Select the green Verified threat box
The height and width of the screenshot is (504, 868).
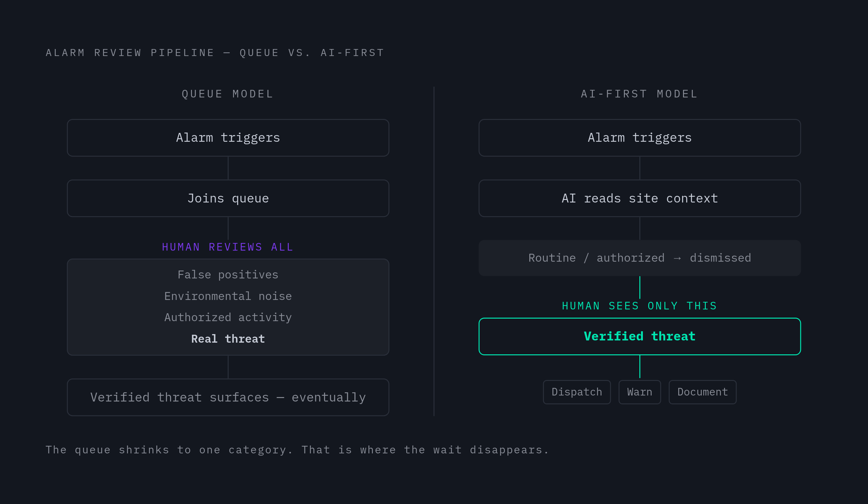pyautogui.click(x=640, y=336)
